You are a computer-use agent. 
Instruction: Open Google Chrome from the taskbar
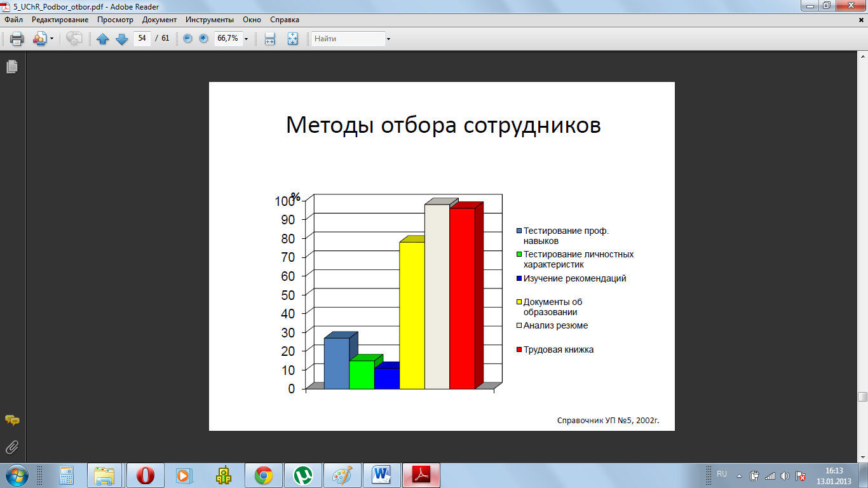click(264, 475)
